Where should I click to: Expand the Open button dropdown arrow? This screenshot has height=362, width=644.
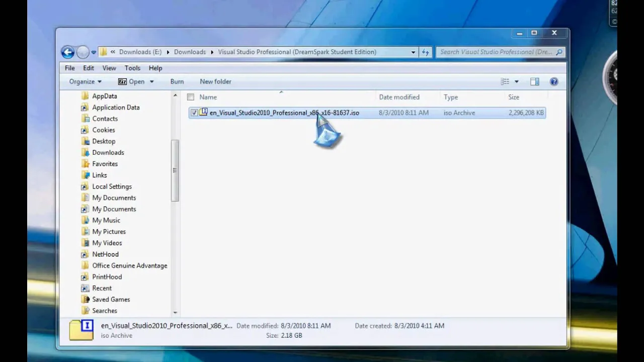[x=151, y=81]
